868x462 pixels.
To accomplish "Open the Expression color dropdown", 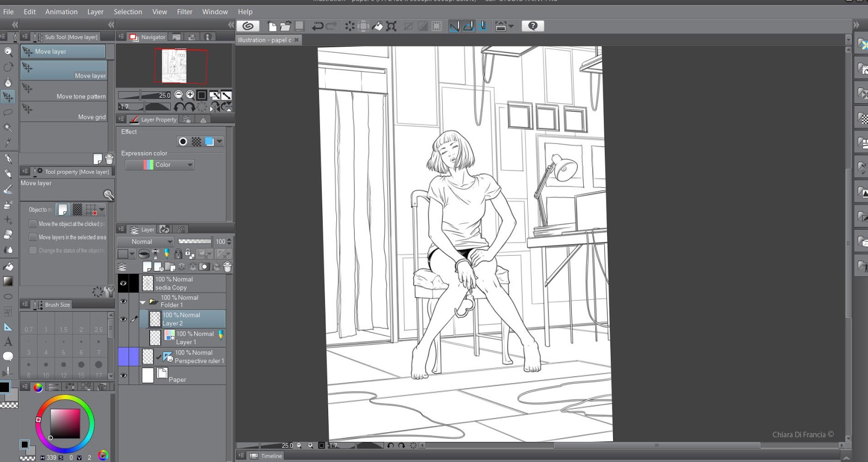I will coord(159,165).
